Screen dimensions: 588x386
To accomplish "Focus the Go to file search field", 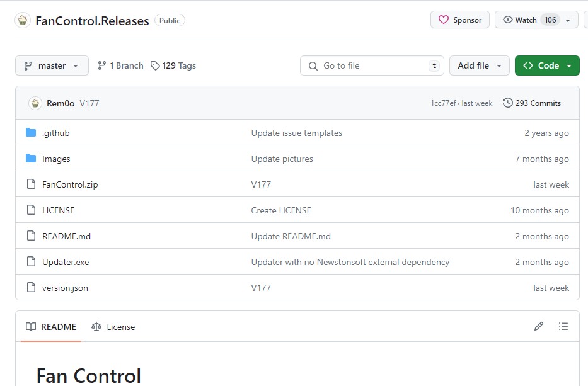I will (x=372, y=65).
